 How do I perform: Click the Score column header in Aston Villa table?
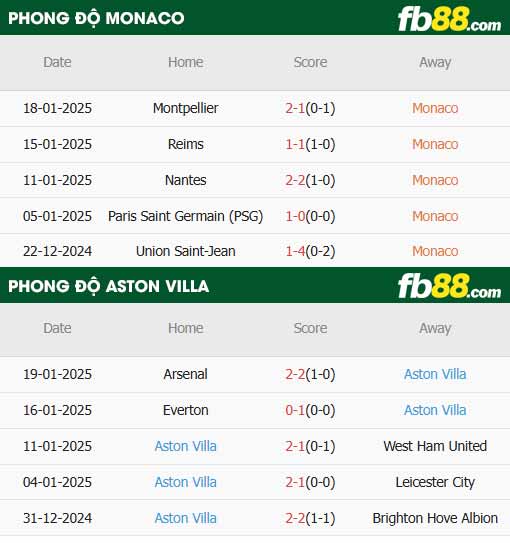(x=310, y=328)
